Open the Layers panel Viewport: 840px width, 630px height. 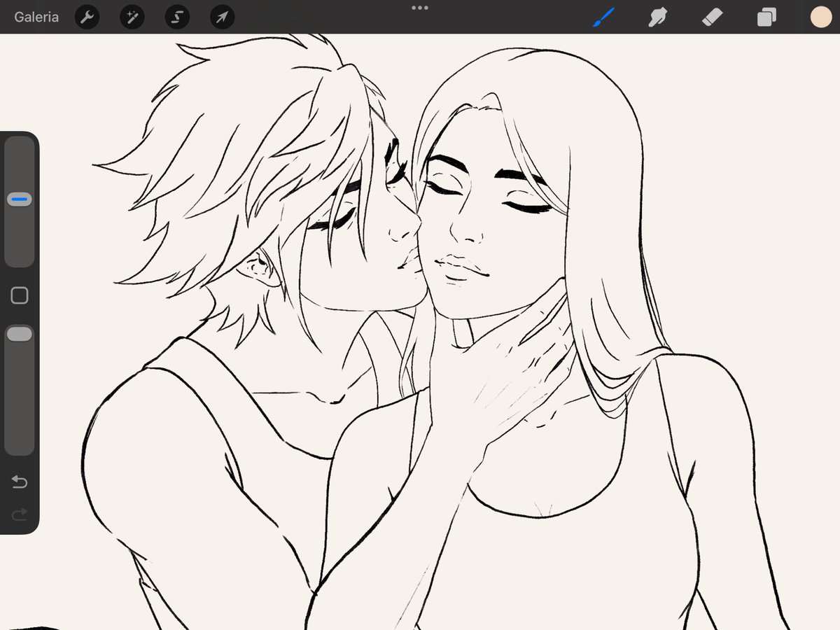766,17
